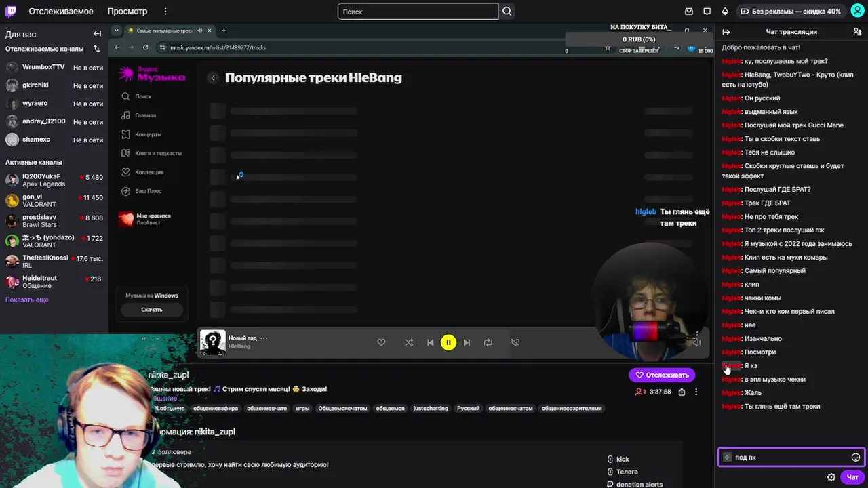The width and height of the screenshot is (868, 488).
Task: Open IQ200YukaF Apex Legends channel
Action: point(54,180)
